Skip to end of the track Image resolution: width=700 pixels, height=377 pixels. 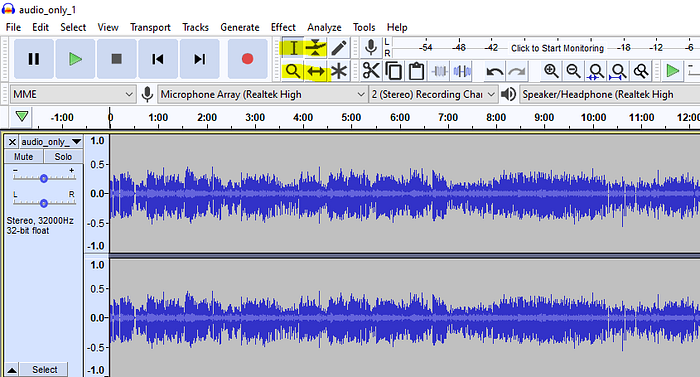point(199,59)
